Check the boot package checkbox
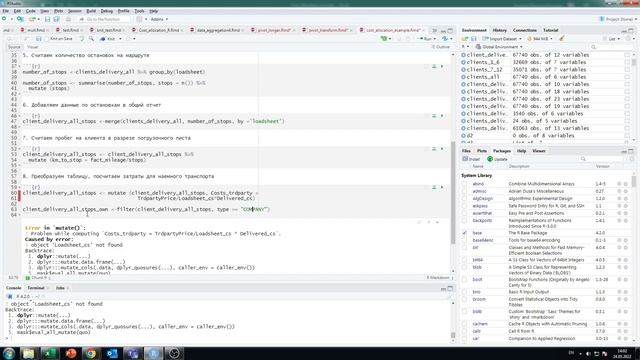 (464, 280)
